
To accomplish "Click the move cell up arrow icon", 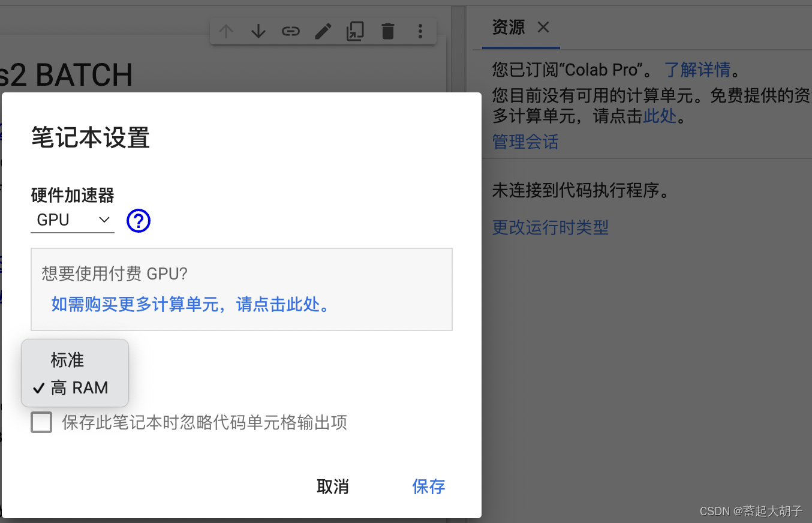I will (225, 31).
